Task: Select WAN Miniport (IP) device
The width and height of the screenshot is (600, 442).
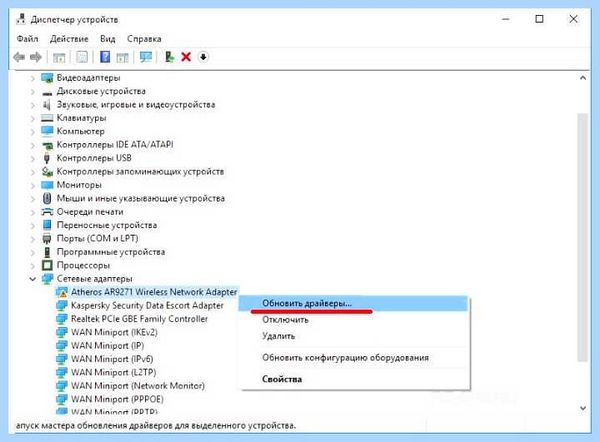Action: (x=107, y=346)
